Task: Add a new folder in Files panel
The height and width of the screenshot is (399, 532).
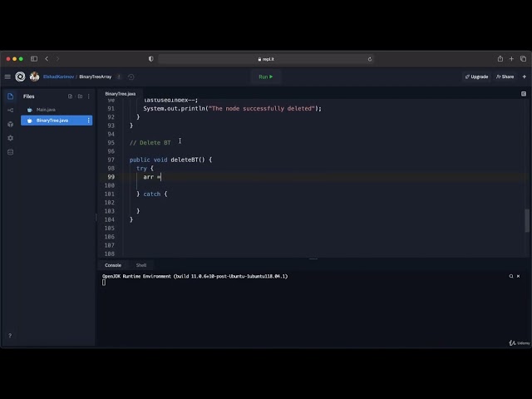Action: click(x=80, y=96)
